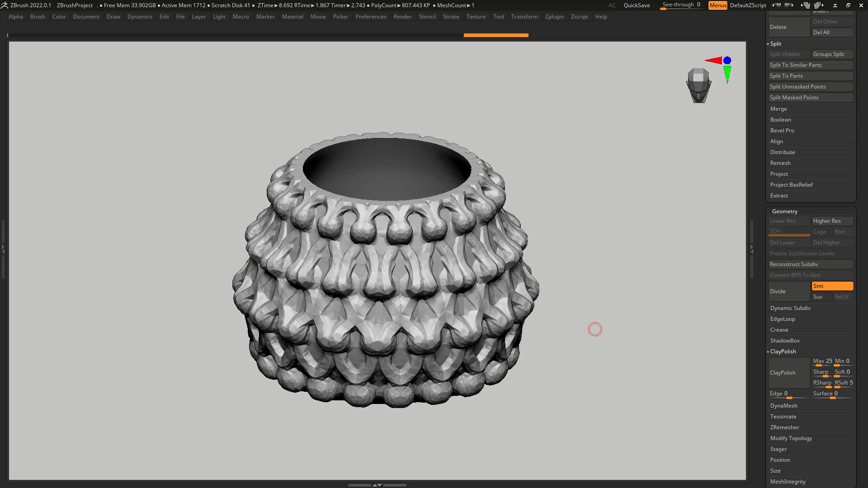This screenshot has height=488, width=868.
Task: Toggle the Cage option
Action: tap(821, 232)
